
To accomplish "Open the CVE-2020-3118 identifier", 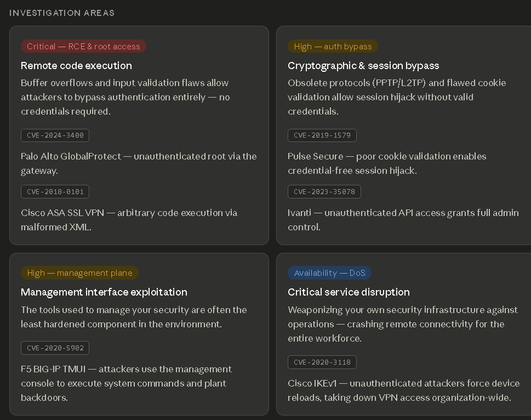I will tap(322, 362).
